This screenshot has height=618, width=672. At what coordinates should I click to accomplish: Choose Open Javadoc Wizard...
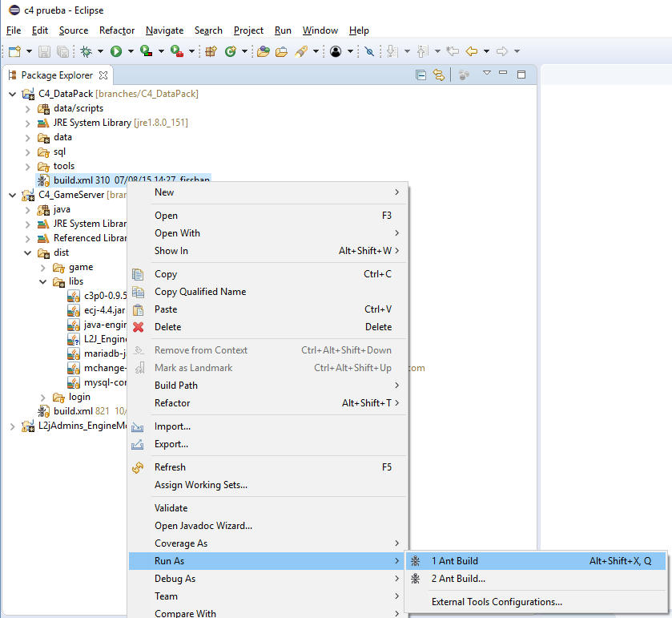click(268, 526)
